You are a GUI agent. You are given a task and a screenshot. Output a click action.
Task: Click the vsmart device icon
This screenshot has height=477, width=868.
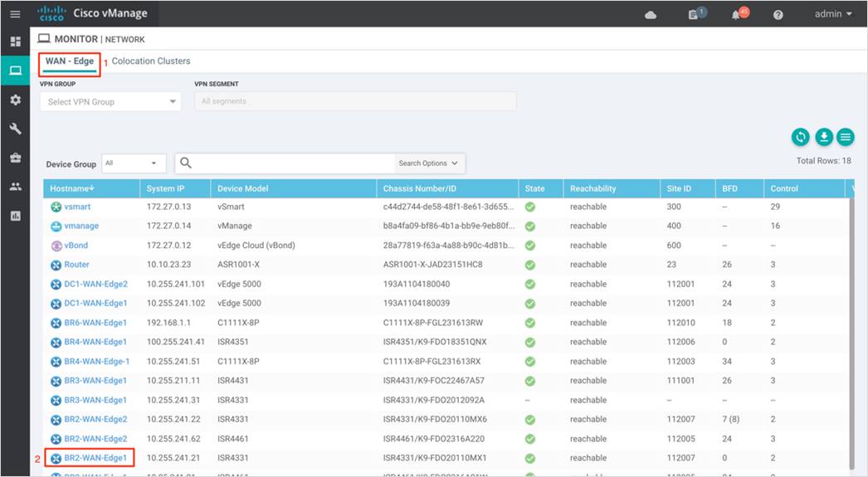pyautogui.click(x=56, y=207)
